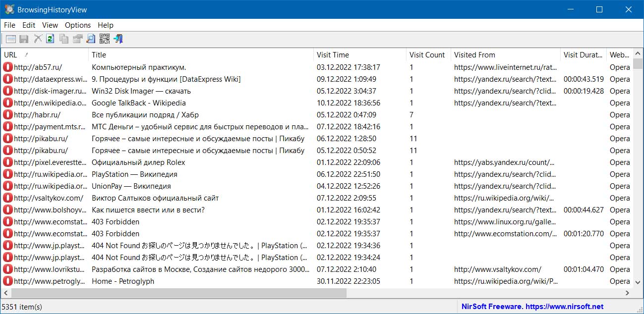Click the Save Selected Items floppy icon

pos(24,39)
